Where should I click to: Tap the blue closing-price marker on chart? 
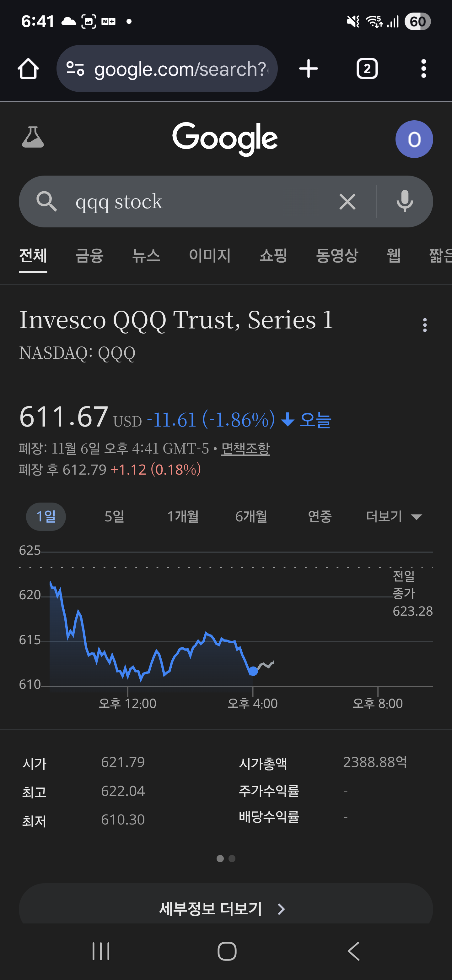click(x=253, y=671)
